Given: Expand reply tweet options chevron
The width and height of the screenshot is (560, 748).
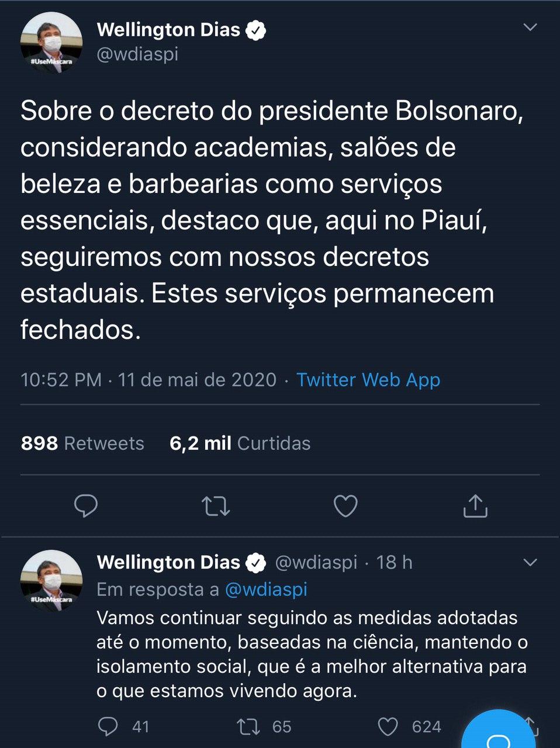Looking at the screenshot, I should pyautogui.click(x=530, y=563).
